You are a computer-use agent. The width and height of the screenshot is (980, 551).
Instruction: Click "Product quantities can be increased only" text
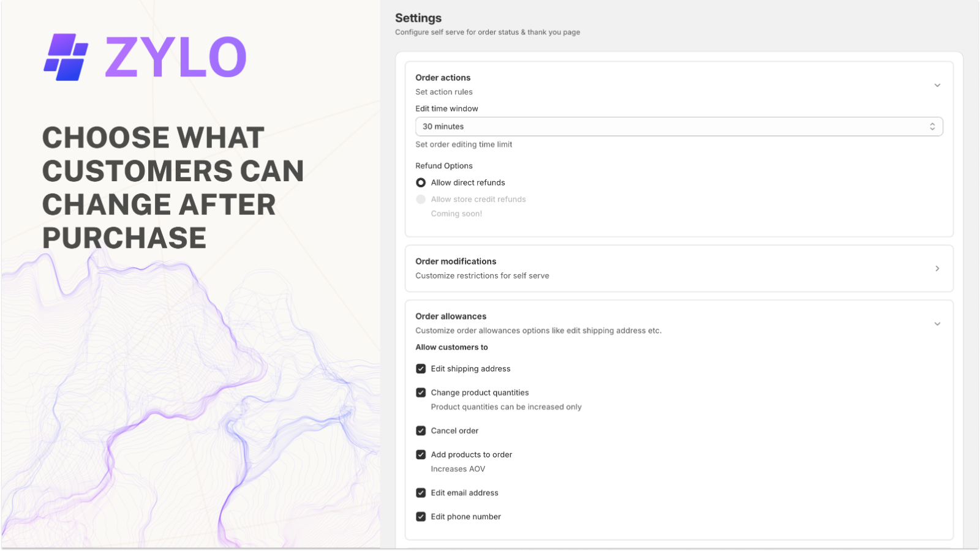click(x=506, y=407)
